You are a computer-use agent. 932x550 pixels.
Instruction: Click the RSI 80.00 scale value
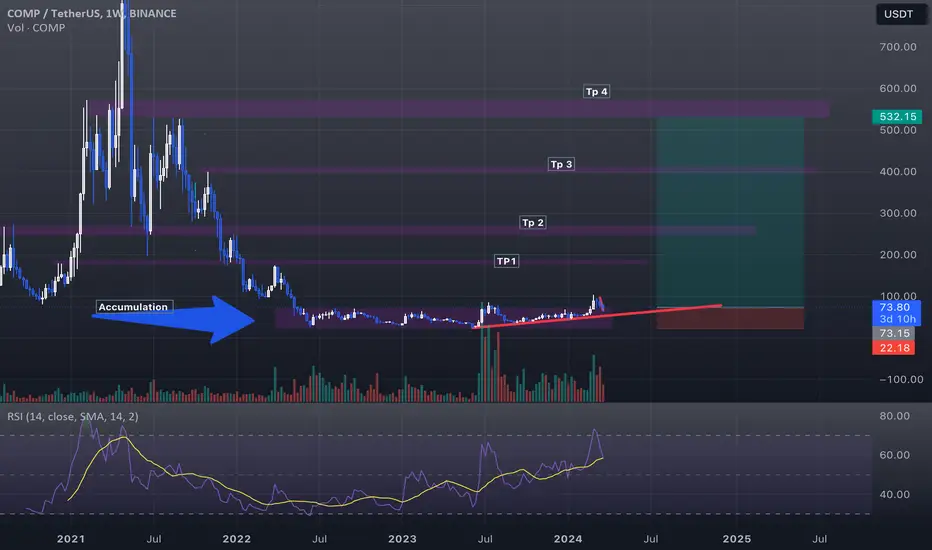tap(894, 416)
